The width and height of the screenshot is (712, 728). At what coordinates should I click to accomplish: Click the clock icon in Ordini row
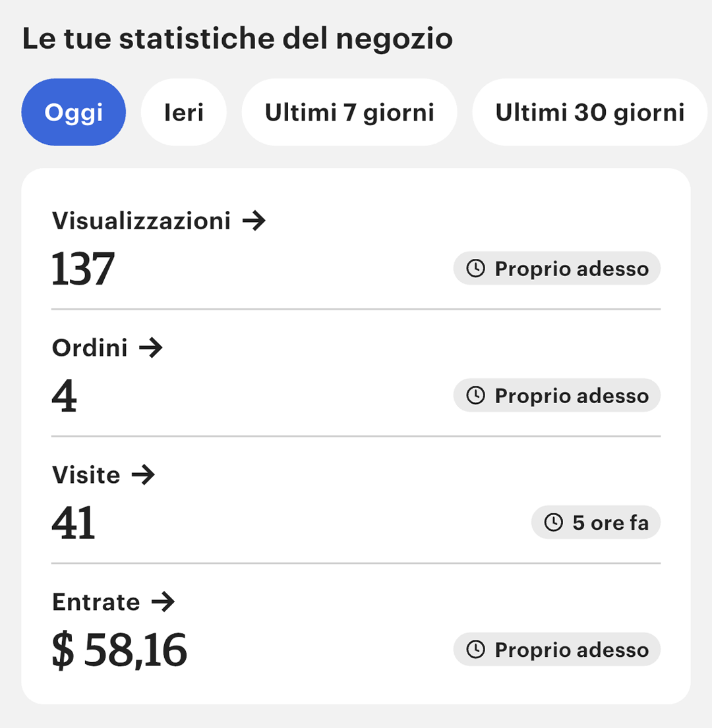(x=475, y=395)
